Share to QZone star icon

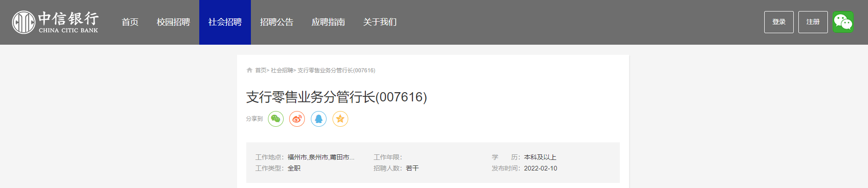(340, 119)
